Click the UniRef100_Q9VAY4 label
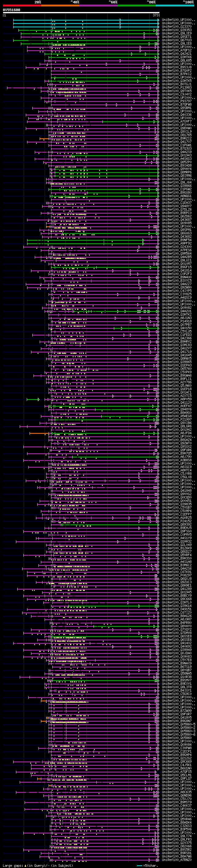Viewport: 197px width, 868px height. click(177, 169)
